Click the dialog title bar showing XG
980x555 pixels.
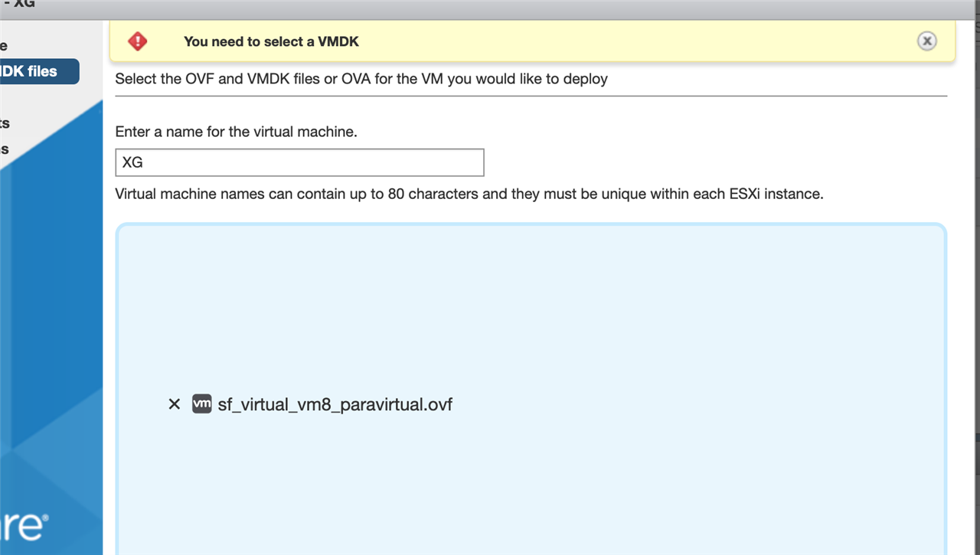tap(490, 7)
